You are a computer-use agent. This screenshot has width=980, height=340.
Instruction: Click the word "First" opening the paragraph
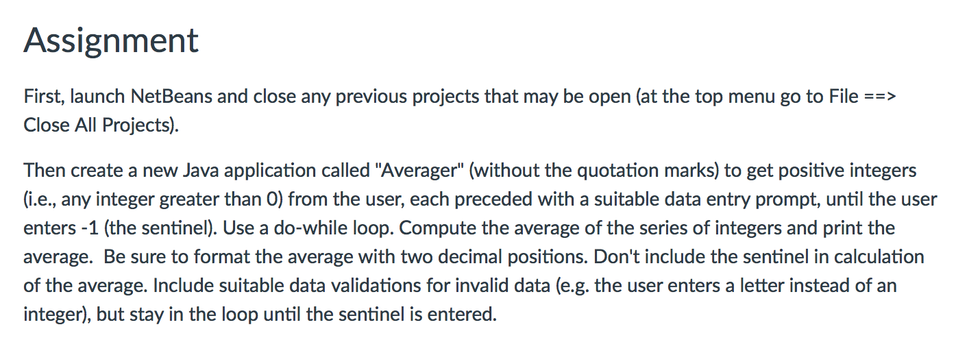(42, 96)
